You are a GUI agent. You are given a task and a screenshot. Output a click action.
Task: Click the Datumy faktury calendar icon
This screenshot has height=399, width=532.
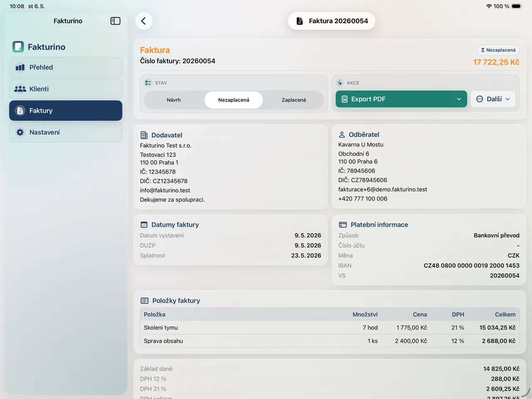point(144,225)
